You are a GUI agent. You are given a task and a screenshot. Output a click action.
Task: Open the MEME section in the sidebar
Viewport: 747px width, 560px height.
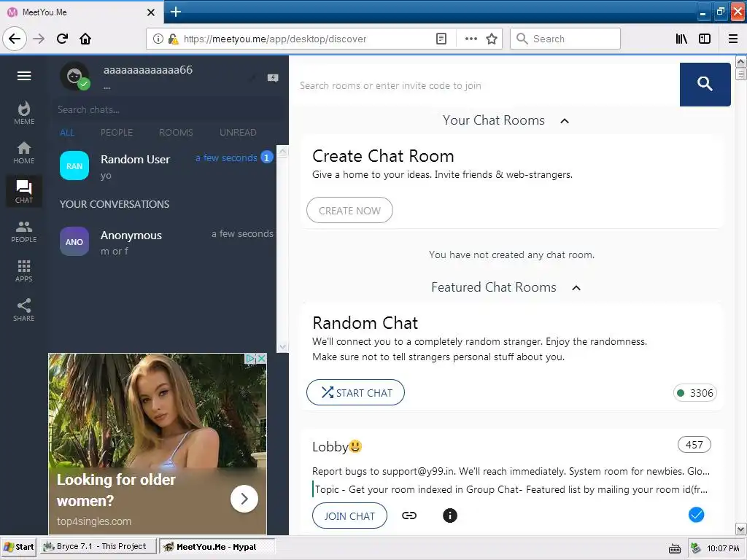point(24,113)
